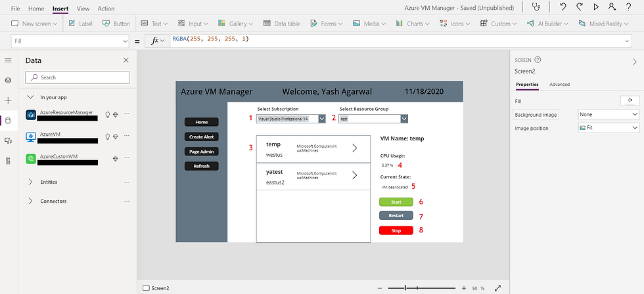This screenshot has width=644, height=294.
Task: Open Advanced tools icon in left rail
Action: pyautogui.click(x=8, y=161)
